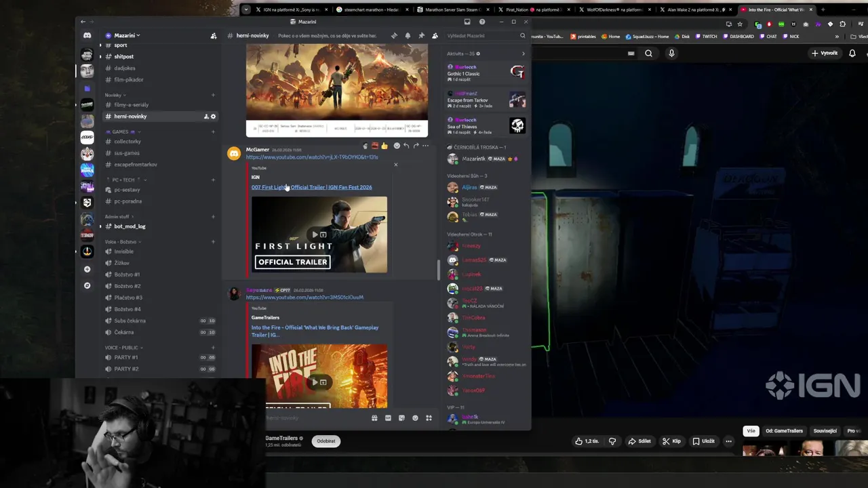Image resolution: width=868 pixels, height=488 pixels.
Task: Open emoji picker in message bar
Action: click(x=415, y=418)
